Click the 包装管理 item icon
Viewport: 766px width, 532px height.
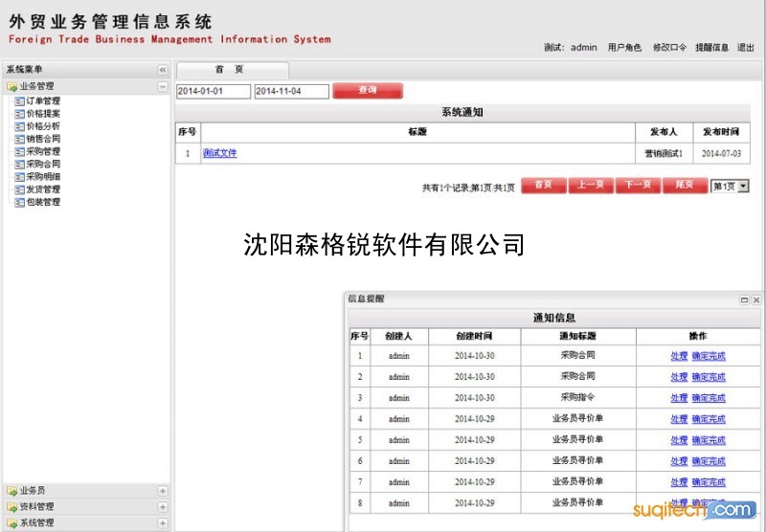point(19,203)
